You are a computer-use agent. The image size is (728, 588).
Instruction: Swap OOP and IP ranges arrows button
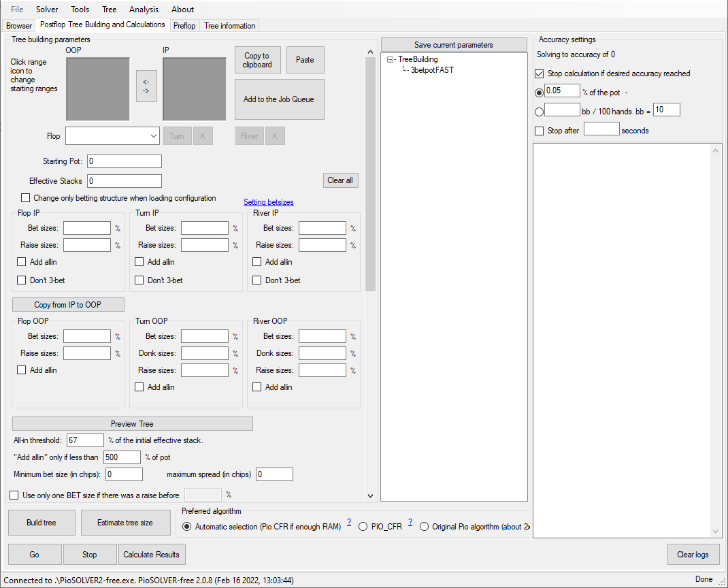coord(146,86)
